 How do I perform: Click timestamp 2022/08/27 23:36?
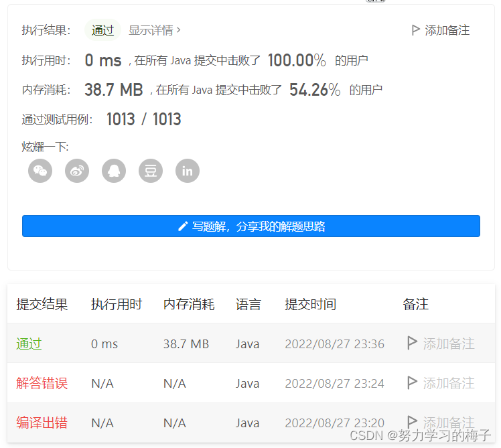point(334,344)
